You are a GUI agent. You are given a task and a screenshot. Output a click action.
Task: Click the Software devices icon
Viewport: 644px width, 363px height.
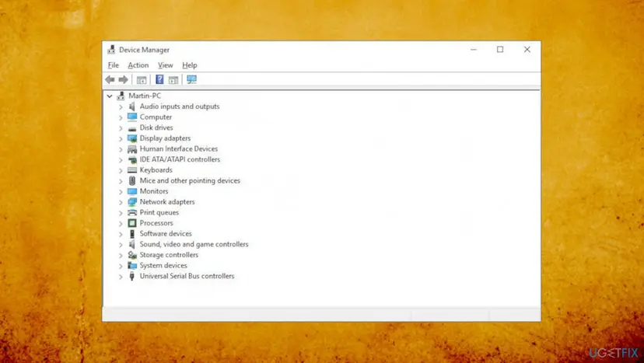click(132, 234)
